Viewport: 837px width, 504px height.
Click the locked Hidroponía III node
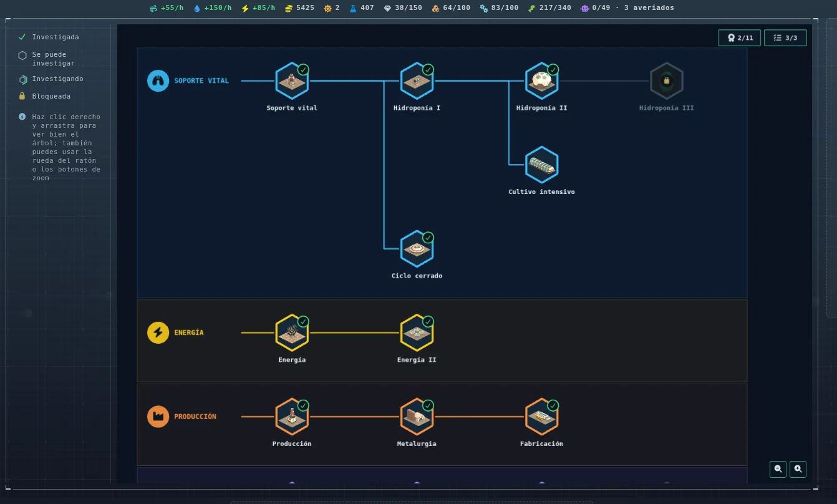coord(666,81)
